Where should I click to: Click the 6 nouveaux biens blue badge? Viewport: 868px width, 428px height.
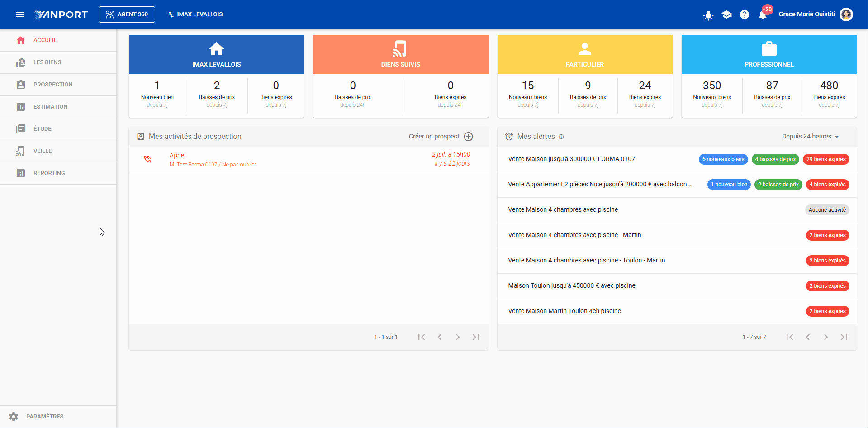pos(723,159)
